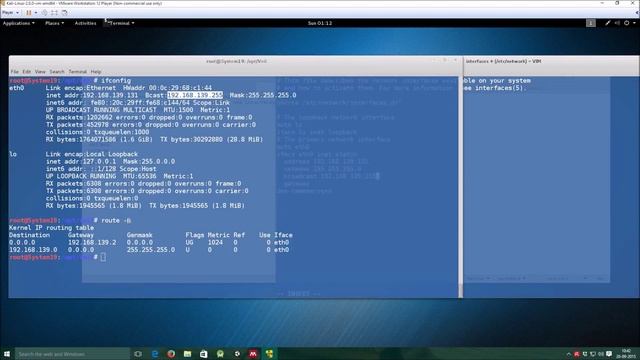The height and width of the screenshot is (360, 640).
Task: Click the workspace indicator labeled 1
Action: click(591, 23)
